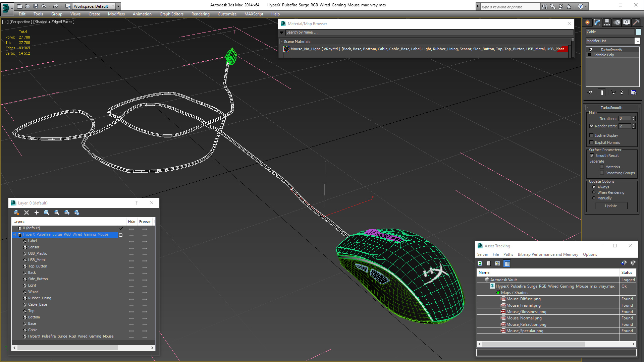Open the Graph Editors menu
Image resolution: width=644 pixels, height=362 pixels.
(171, 14)
